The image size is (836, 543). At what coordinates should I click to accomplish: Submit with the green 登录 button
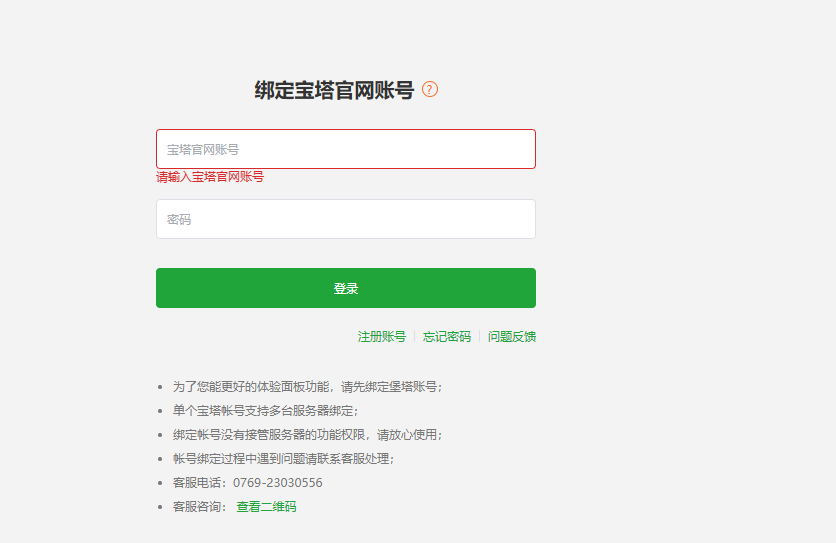[345, 288]
